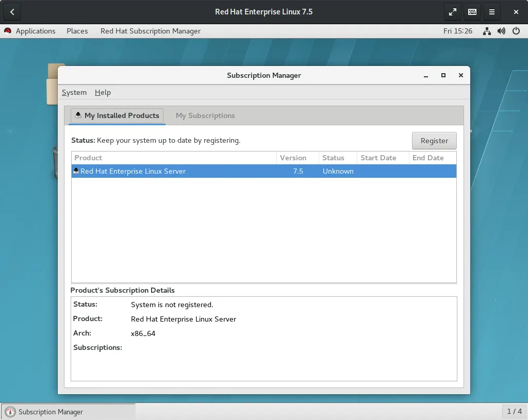Image resolution: width=528 pixels, height=420 pixels.
Task: Click Subscription Manager in bottom taskbar
Action: 51,412
